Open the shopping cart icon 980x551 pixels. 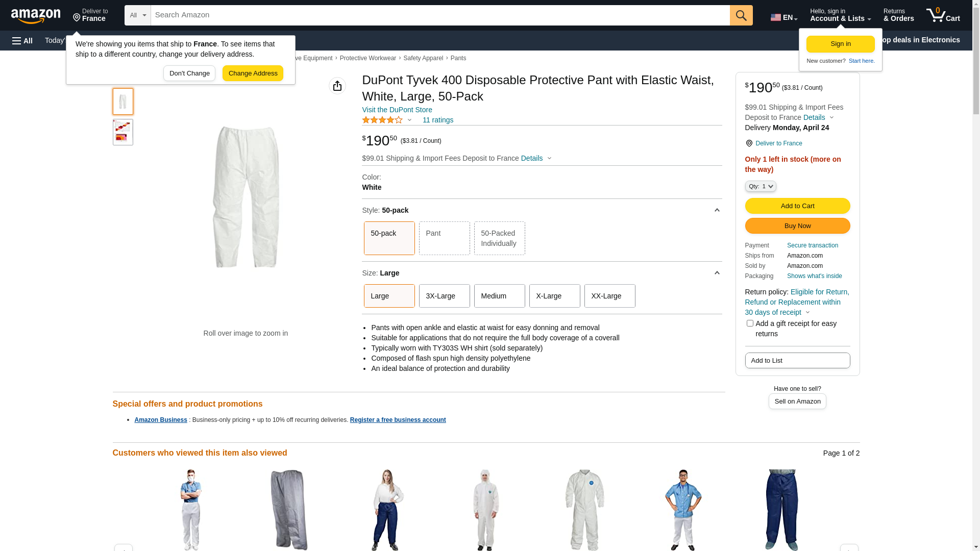pyautogui.click(x=943, y=15)
